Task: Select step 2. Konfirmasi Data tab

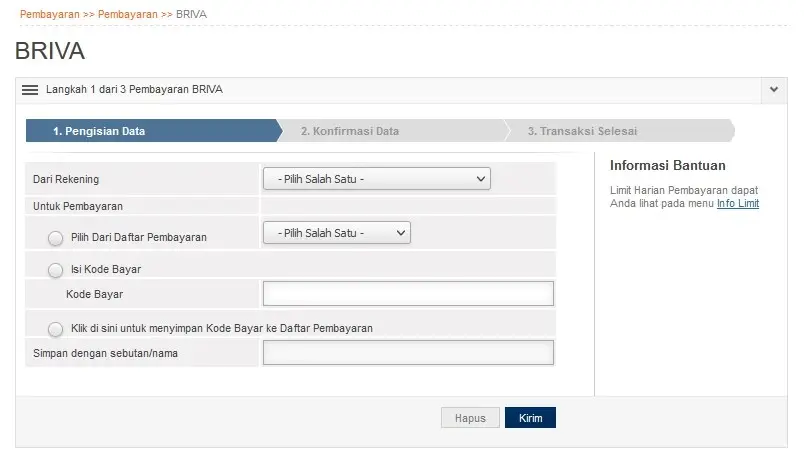Action: (393, 131)
